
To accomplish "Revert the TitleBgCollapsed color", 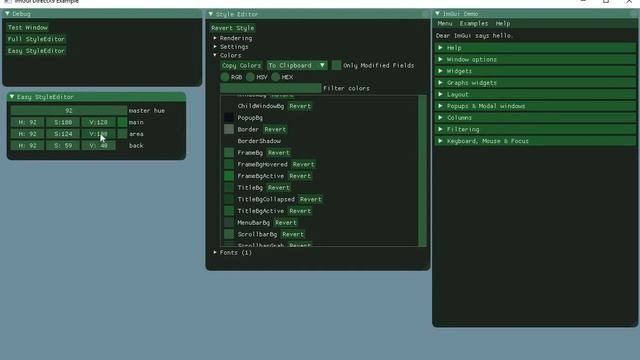I will coord(311,199).
